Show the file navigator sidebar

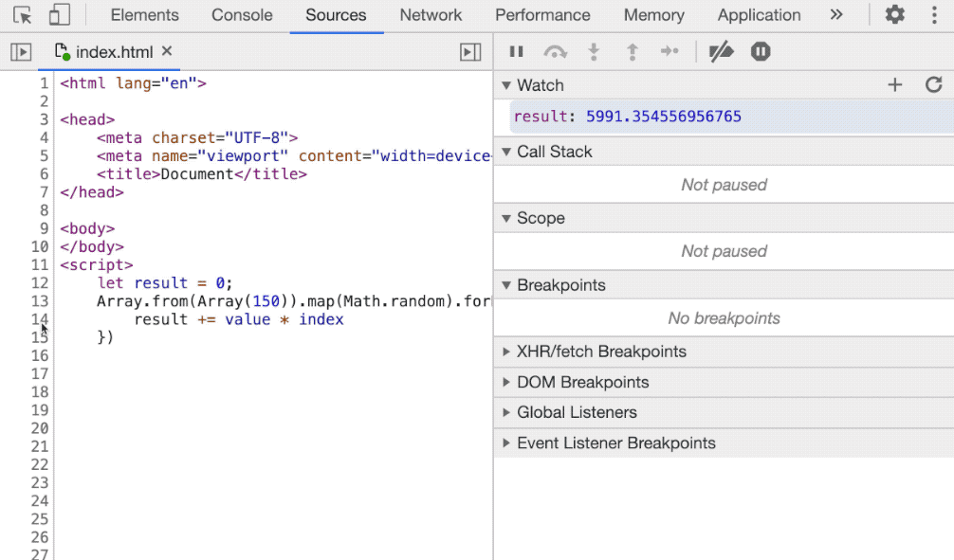(21, 52)
